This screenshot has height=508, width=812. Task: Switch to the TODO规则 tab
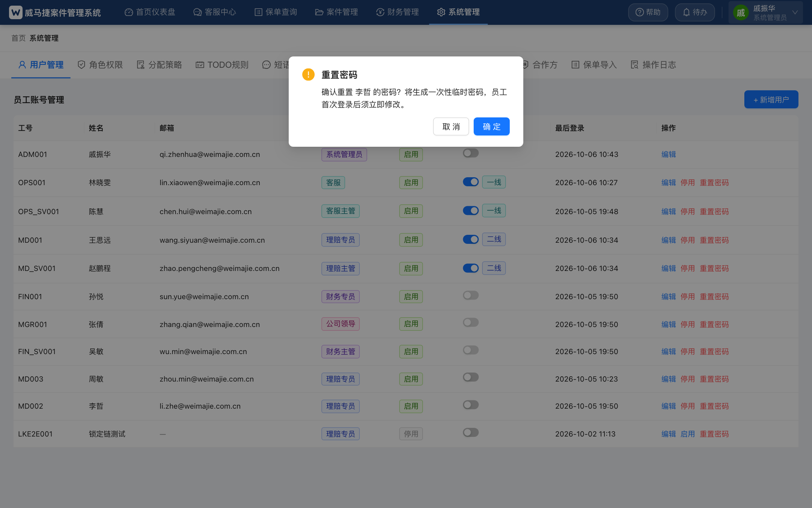[x=222, y=65]
